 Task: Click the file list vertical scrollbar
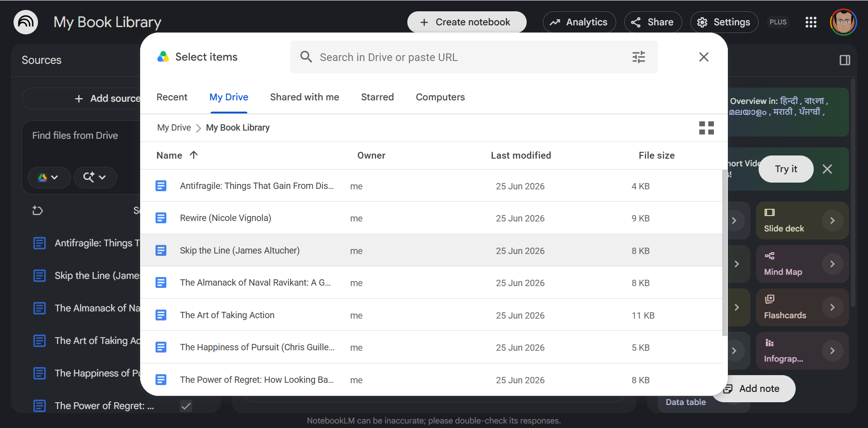click(725, 253)
